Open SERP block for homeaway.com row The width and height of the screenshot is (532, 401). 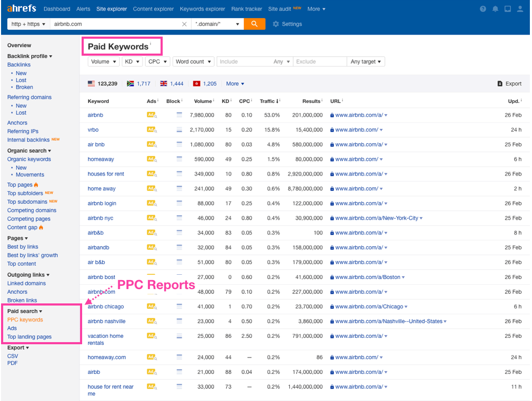coord(179,357)
